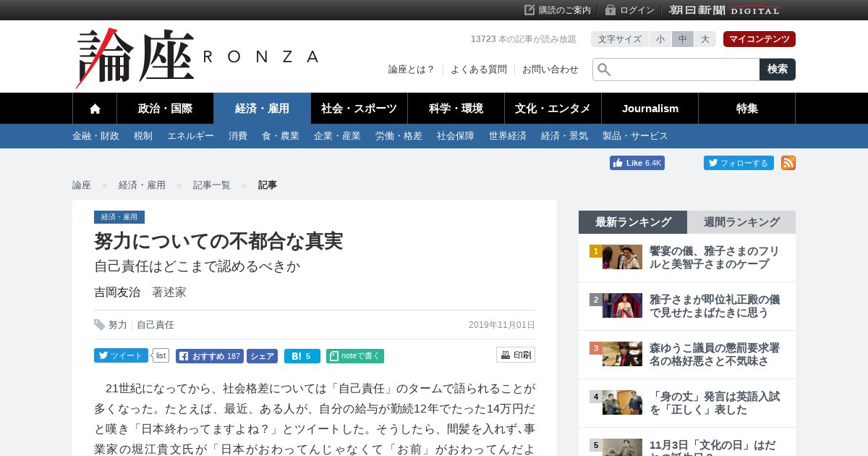Open 企業・産業 subcategory
Screen dimensions: 868x456
(x=337, y=136)
